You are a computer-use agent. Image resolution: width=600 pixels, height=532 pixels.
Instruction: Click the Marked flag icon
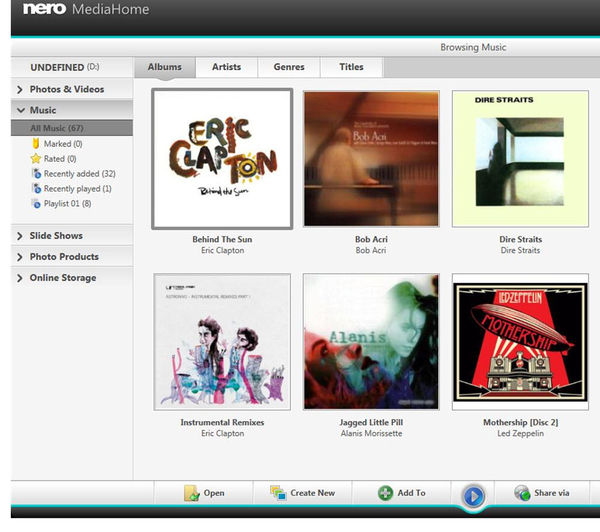[36, 144]
